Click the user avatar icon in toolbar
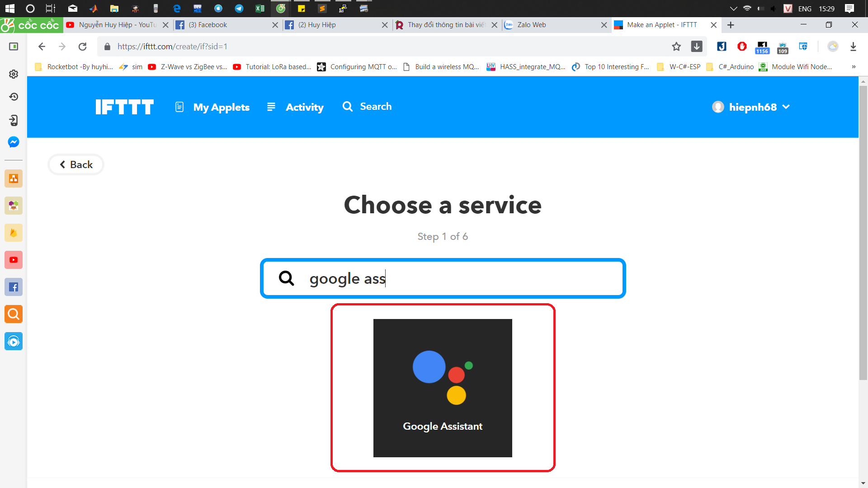The image size is (868, 488). coord(833,46)
